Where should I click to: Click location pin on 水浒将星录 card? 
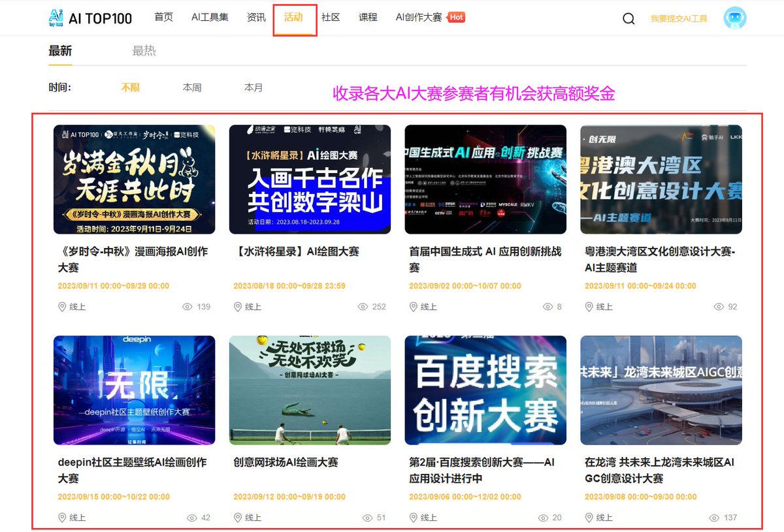click(x=238, y=307)
